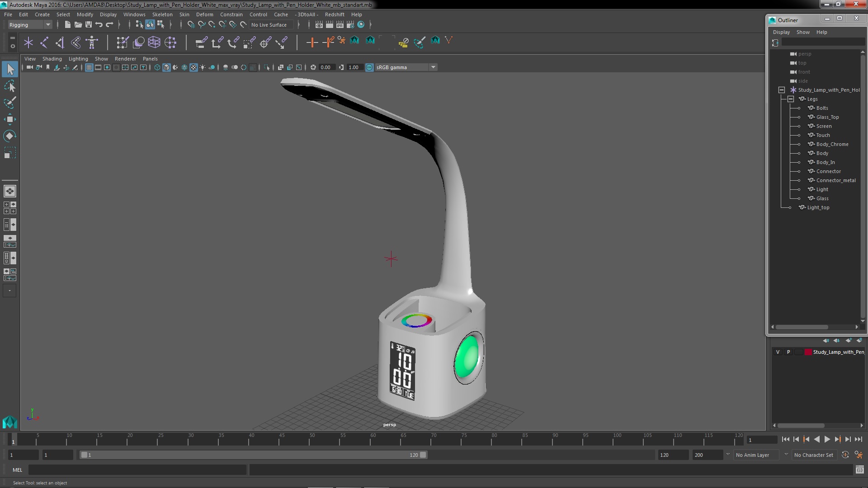Toggle textured display in viewport toolbar
The width and height of the screenshot is (868, 488).
tap(193, 67)
